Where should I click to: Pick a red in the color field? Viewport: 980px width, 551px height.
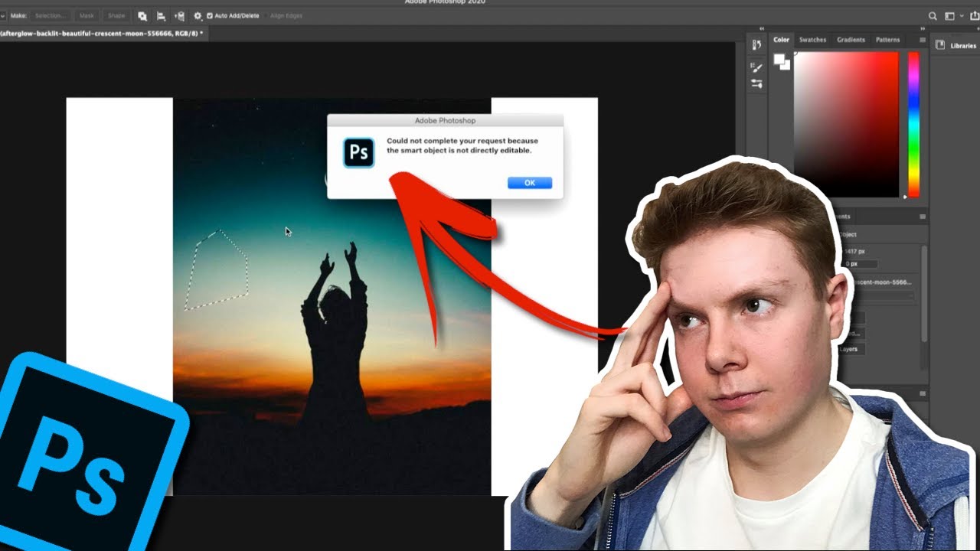pos(846,125)
